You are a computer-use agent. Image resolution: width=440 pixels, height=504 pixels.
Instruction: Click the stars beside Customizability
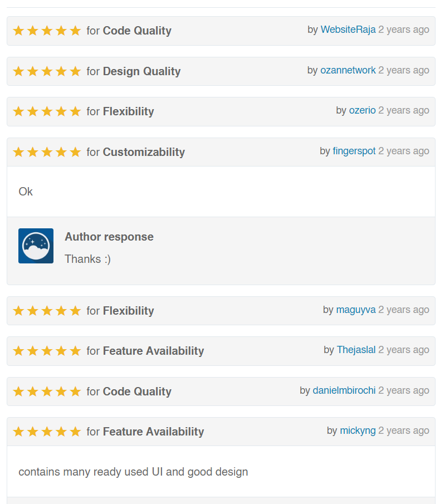tap(47, 152)
